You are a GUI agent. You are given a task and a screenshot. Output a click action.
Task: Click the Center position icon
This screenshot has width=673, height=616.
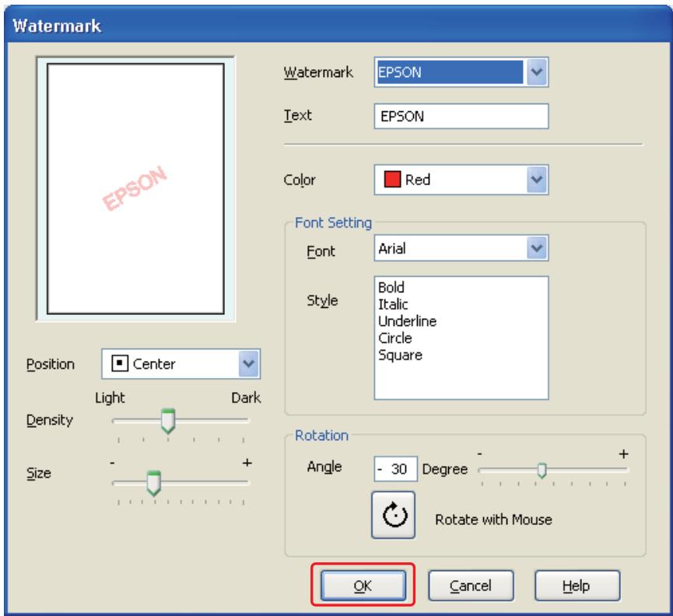[120, 363]
